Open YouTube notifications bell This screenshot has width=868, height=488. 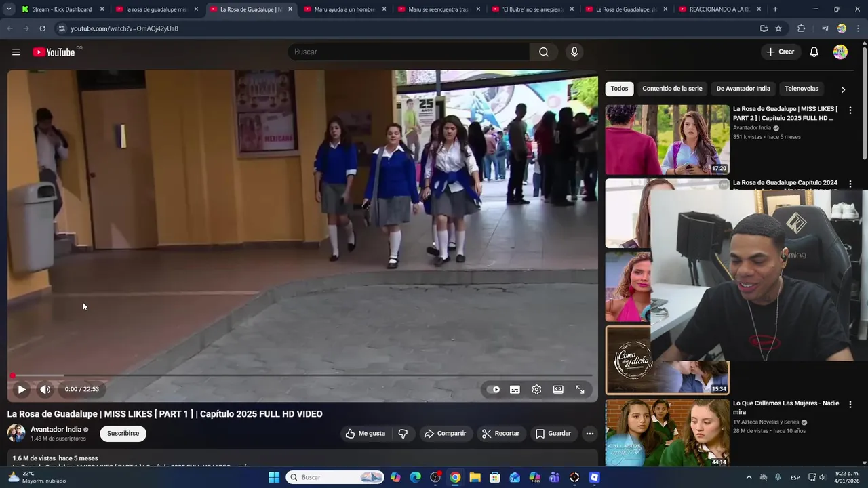pos(814,52)
